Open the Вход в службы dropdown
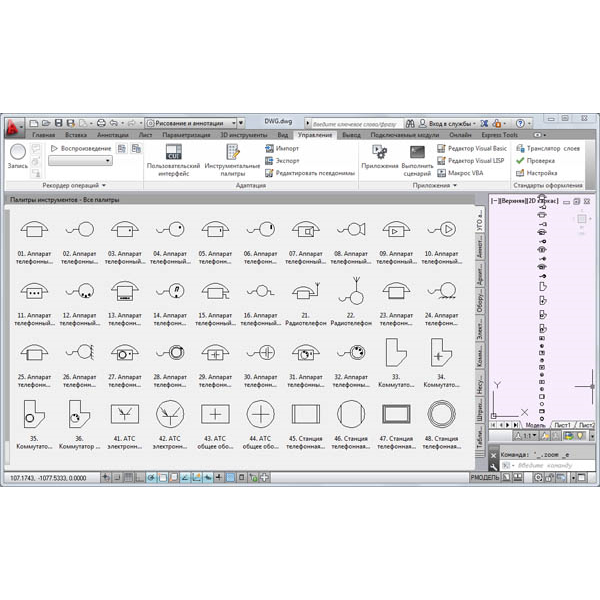600x600 pixels. coord(452,124)
